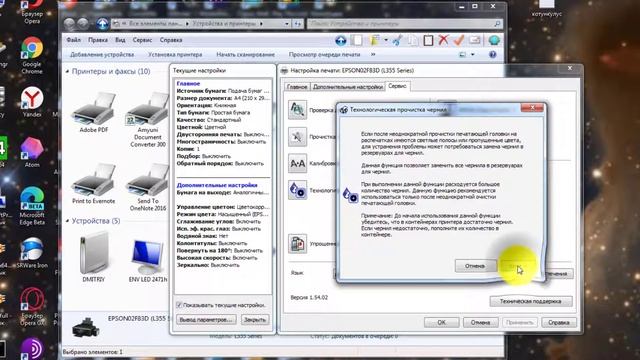Click the Paste clipboard toolbar icon
Viewport: 640px width, 360px height.
(428, 40)
